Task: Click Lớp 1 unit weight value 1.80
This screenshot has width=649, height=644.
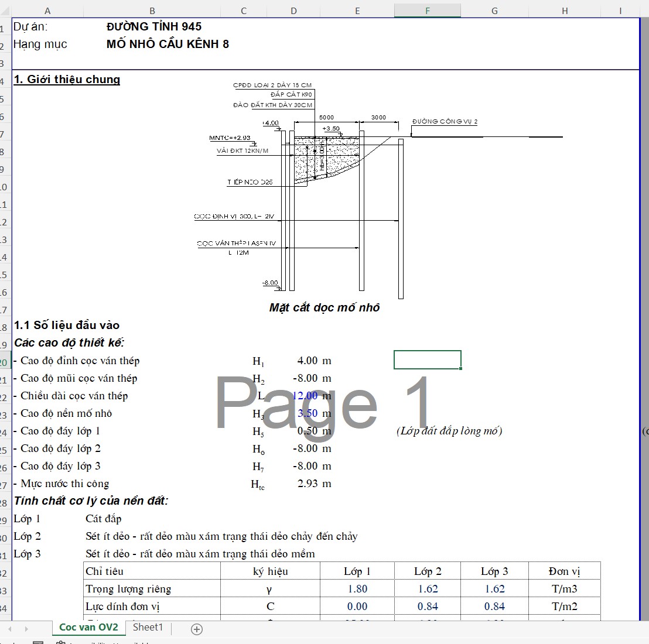Action: [x=357, y=589]
